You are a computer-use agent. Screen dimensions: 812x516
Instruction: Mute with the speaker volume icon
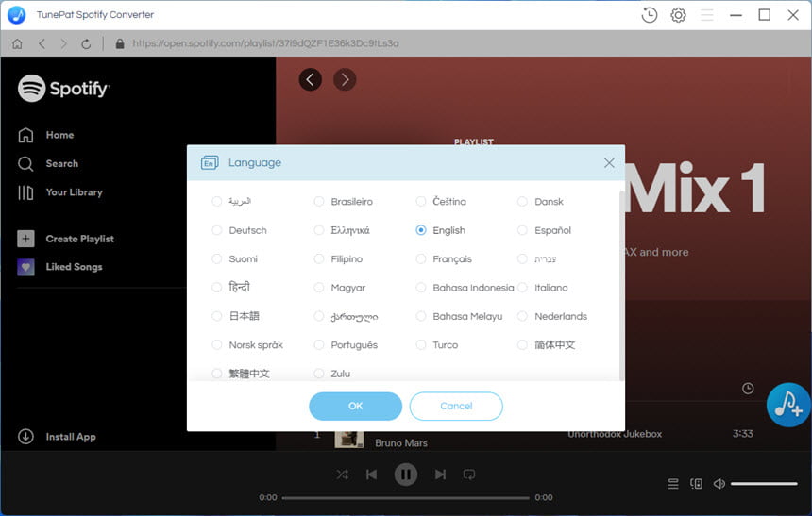pyautogui.click(x=719, y=484)
